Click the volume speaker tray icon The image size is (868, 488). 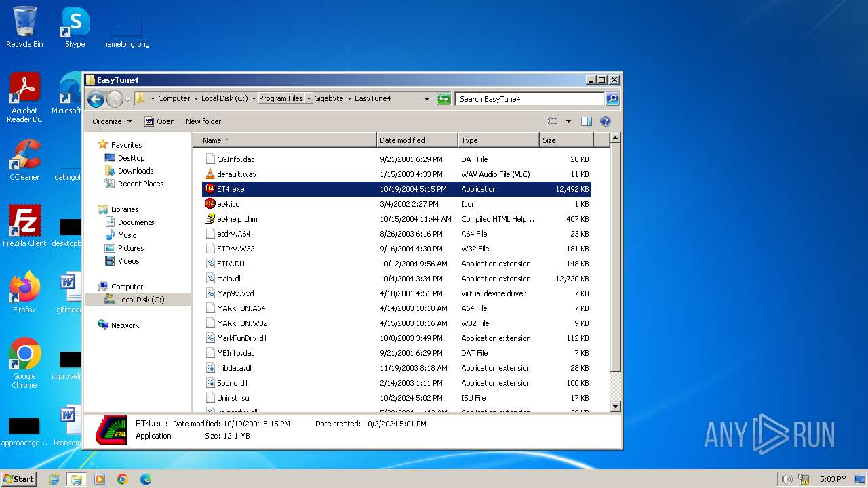click(787, 479)
